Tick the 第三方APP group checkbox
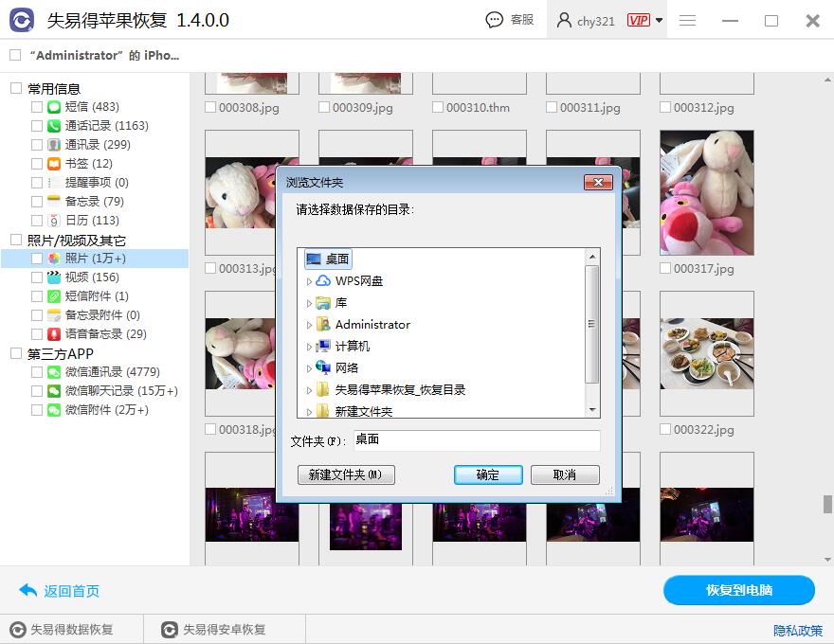Screen dimensions: 834x644 click(x=16, y=353)
